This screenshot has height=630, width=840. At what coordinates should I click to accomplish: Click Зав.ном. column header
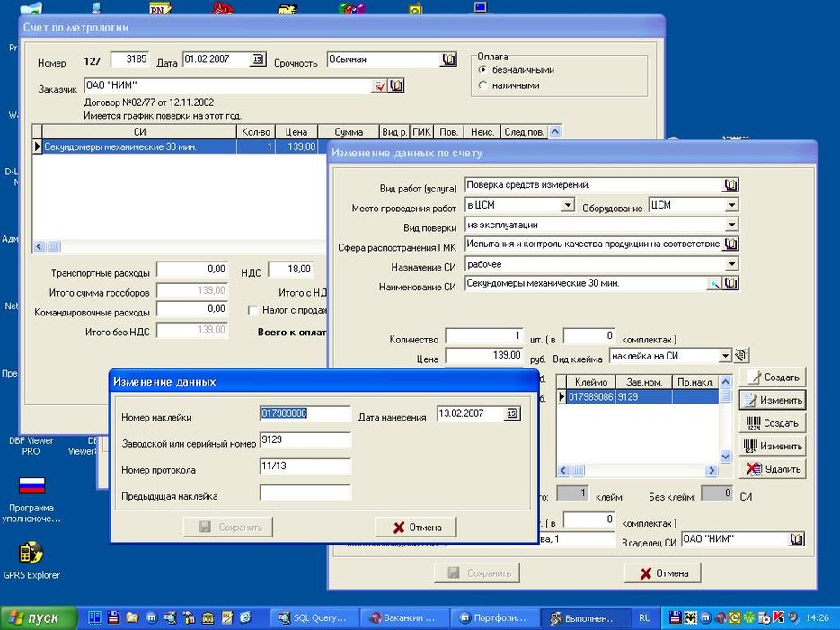(x=643, y=382)
